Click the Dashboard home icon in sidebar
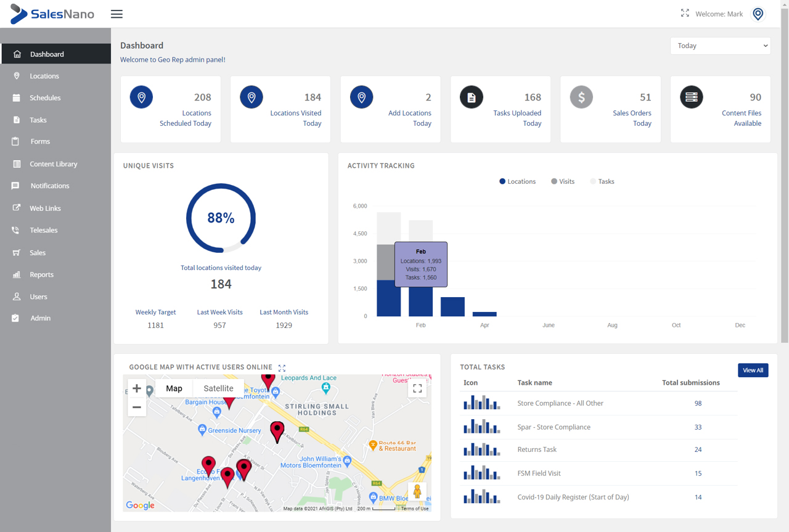 pyautogui.click(x=17, y=54)
